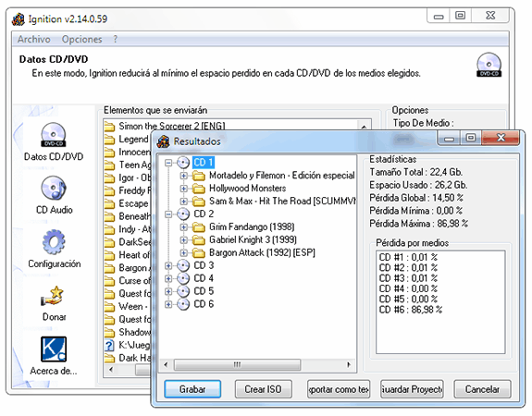Open the Opciones menu
Image resolution: width=532 pixels, height=416 pixels.
(x=81, y=40)
